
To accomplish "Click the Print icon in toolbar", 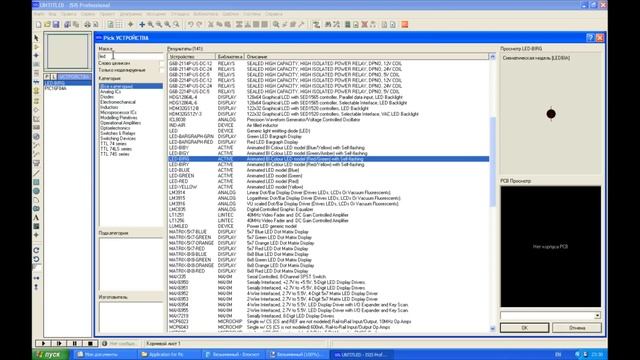I will (x=87, y=25).
